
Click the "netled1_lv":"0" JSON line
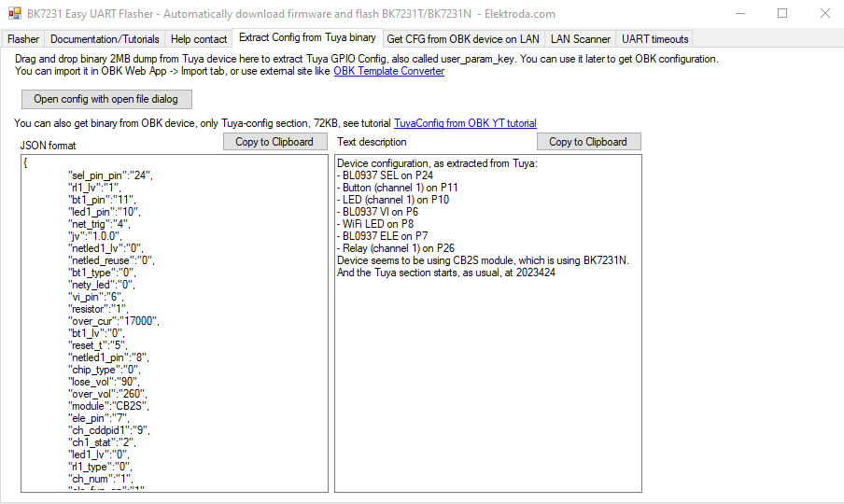[105, 248]
